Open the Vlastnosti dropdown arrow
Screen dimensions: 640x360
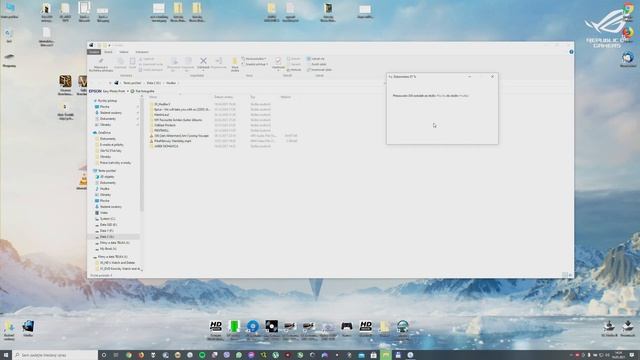(278, 71)
